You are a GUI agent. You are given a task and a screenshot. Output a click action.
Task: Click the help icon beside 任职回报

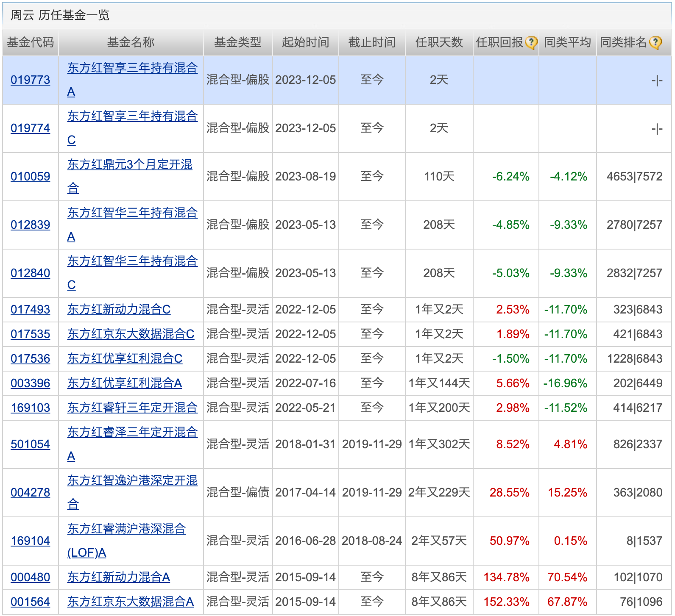pos(531,42)
